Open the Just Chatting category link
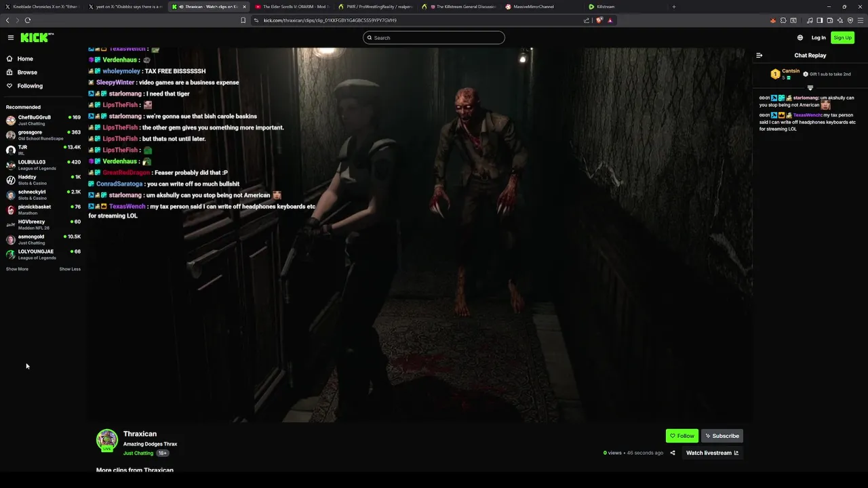868x488 pixels. click(138, 453)
